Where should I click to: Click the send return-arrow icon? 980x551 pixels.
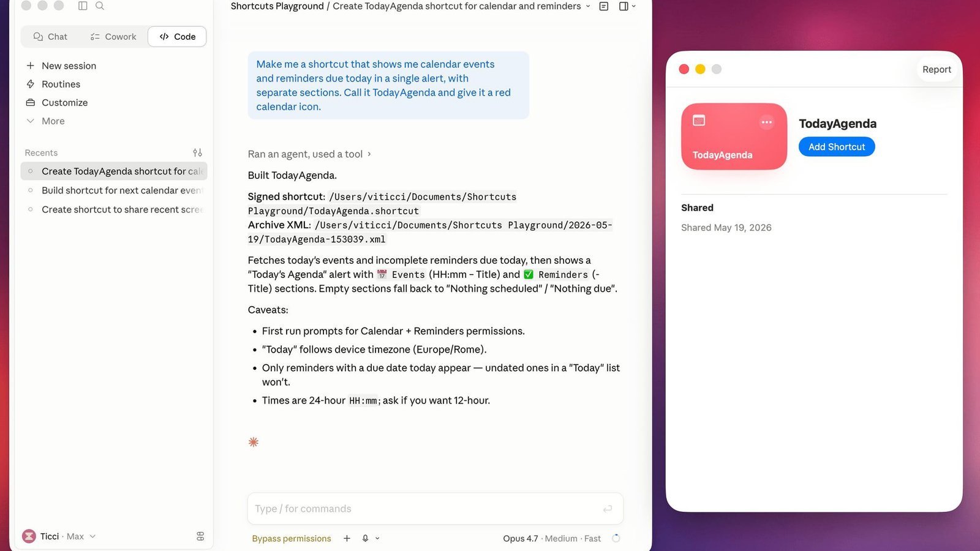tap(608, 509)
